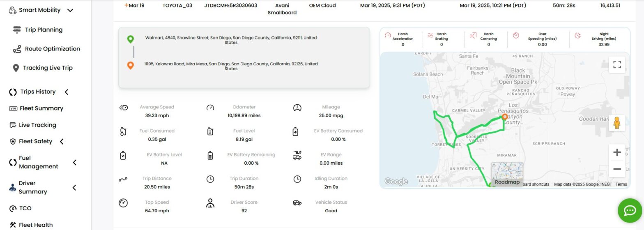
Task: Click the Route Optimization icon
Action: [17, 49]
